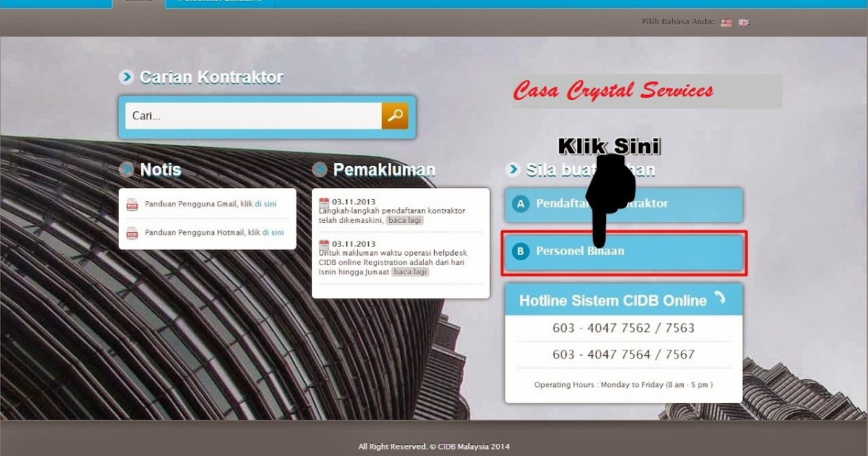Image resolution: width=868 pixels, height=456 pixels.
Task: Click the circled A icon
Action: 520,204
